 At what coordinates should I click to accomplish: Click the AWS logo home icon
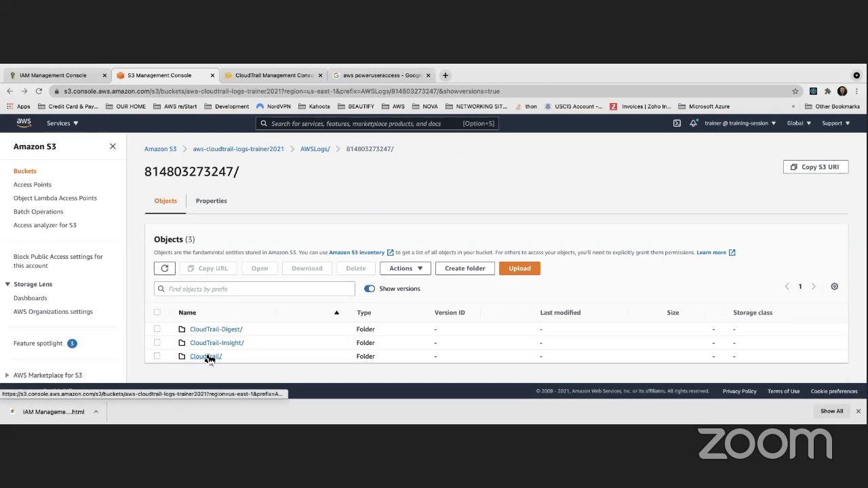tap(24, 123)
